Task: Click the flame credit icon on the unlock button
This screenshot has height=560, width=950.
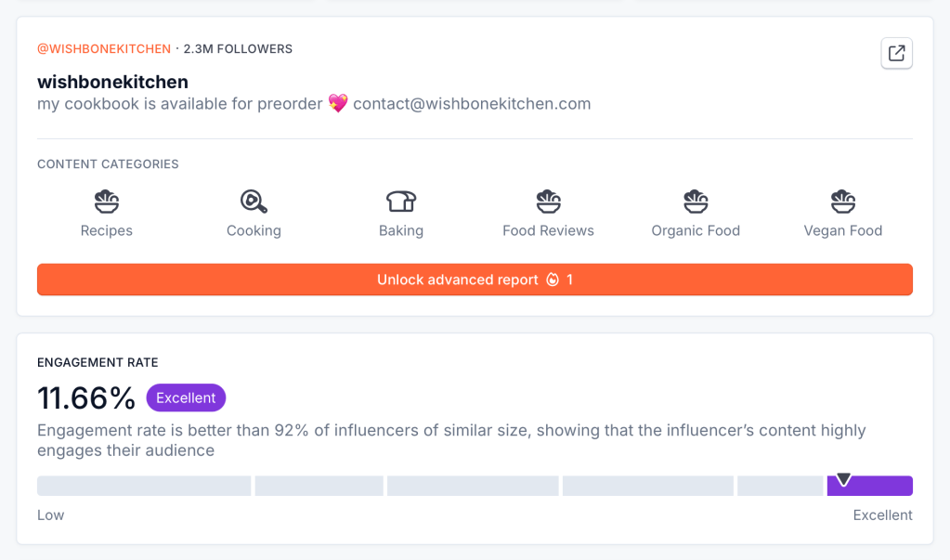Action: pos(553,280)
